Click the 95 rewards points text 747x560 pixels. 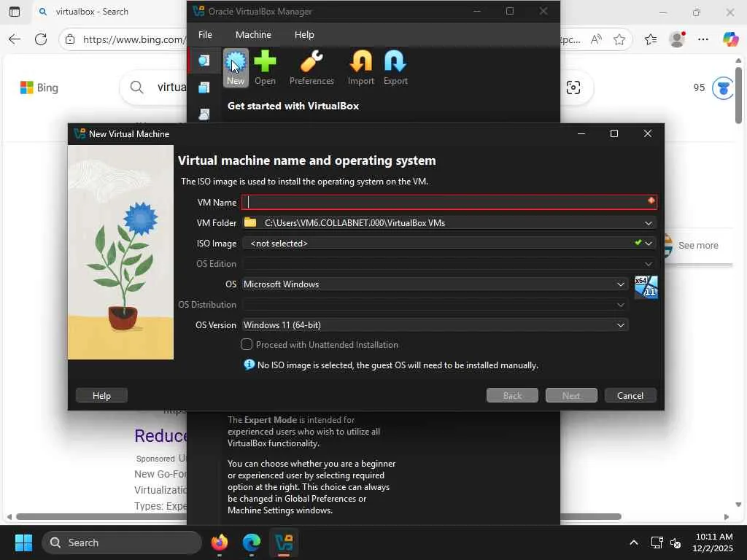(699, 87)
